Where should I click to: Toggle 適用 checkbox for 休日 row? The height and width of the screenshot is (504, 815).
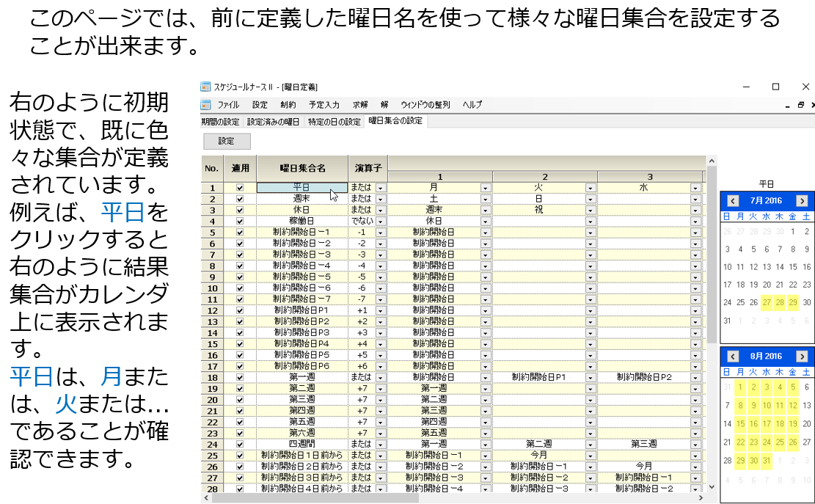point(240,210)
